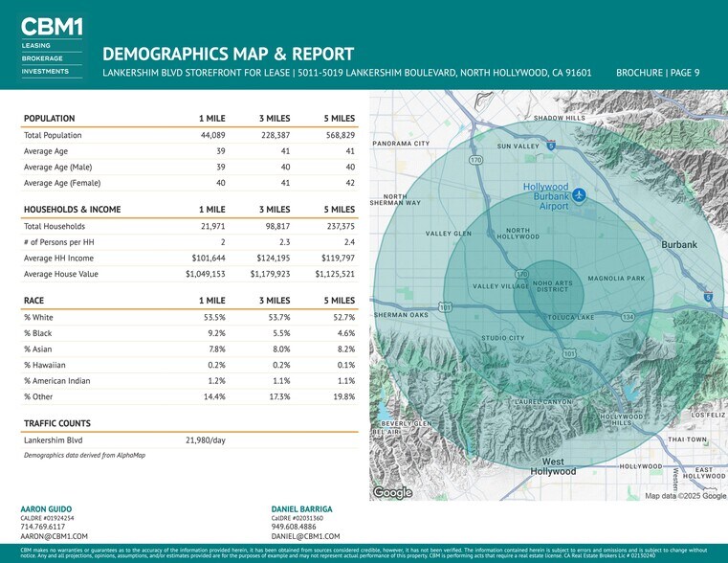Click the Map data ©2025 Google attribution
Screen dimensions: 728x563
[685, 496]
